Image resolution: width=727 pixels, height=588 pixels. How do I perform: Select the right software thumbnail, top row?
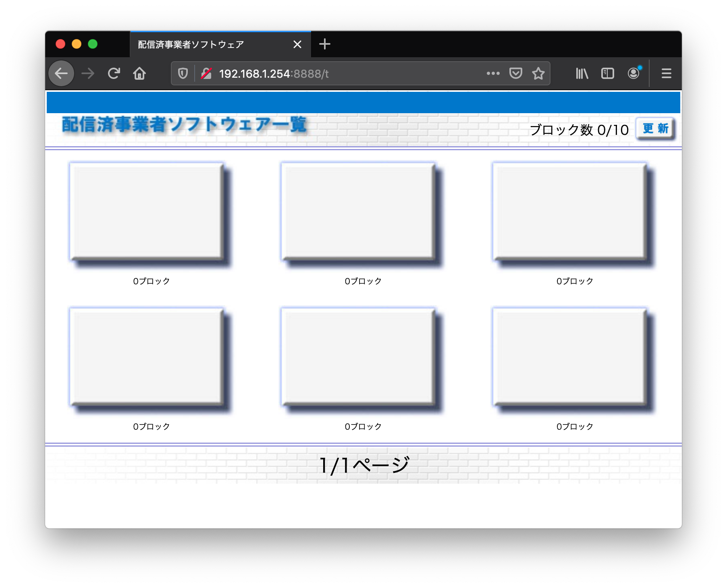(x=574, y=215)
